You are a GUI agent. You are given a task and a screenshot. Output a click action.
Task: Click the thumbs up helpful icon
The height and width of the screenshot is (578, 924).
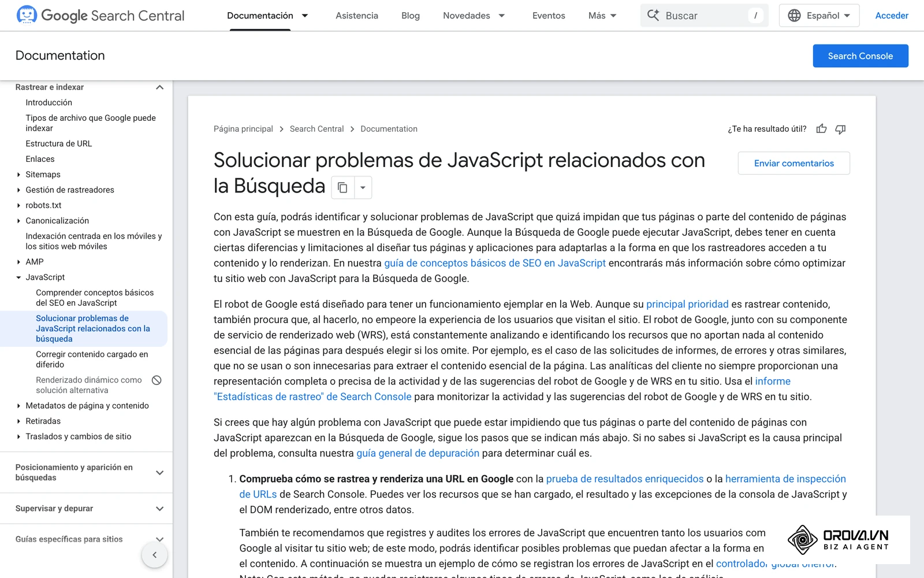pos(821,129)
